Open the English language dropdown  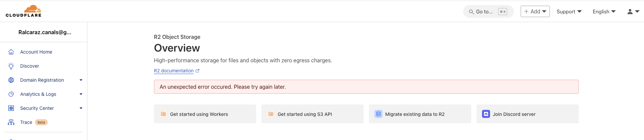(x=604, y=11)
